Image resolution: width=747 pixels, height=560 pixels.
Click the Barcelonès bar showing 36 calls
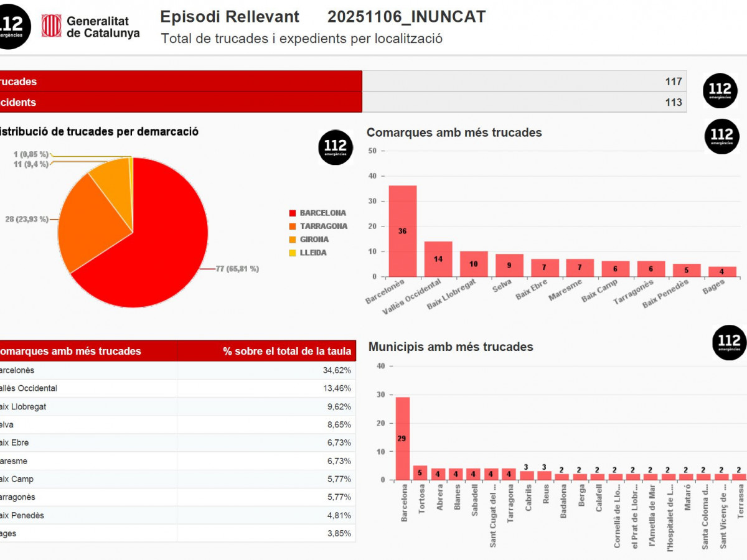[402, 231]
